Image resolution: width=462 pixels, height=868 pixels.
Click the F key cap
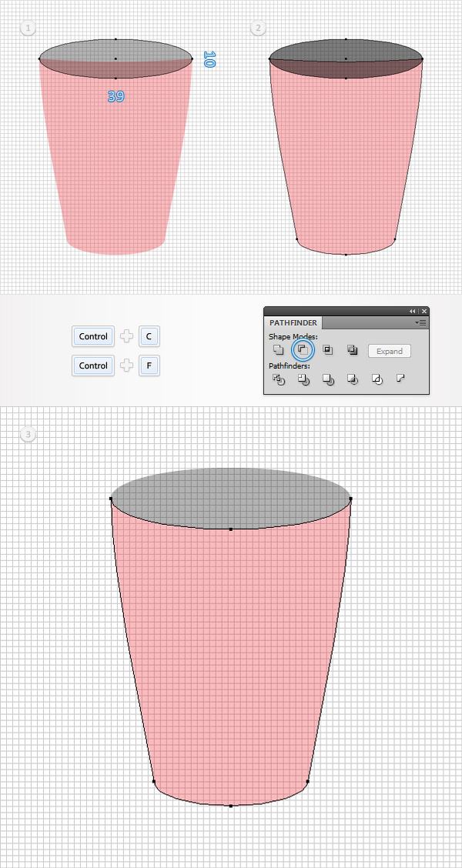[x=149, y=366]
